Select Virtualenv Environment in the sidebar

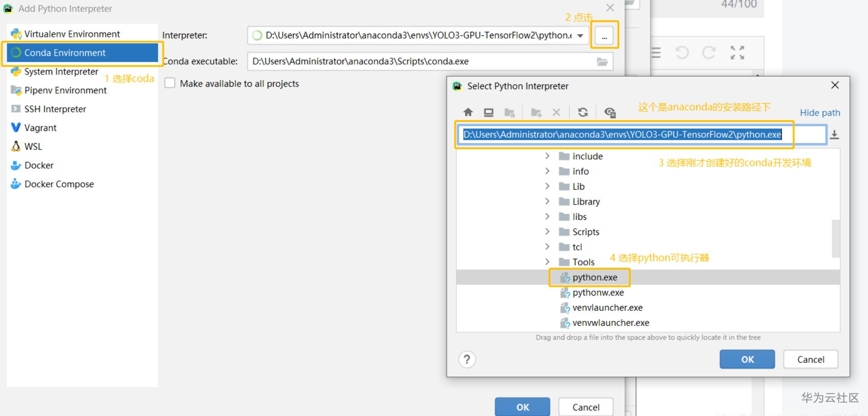click(x=82, y=34)
